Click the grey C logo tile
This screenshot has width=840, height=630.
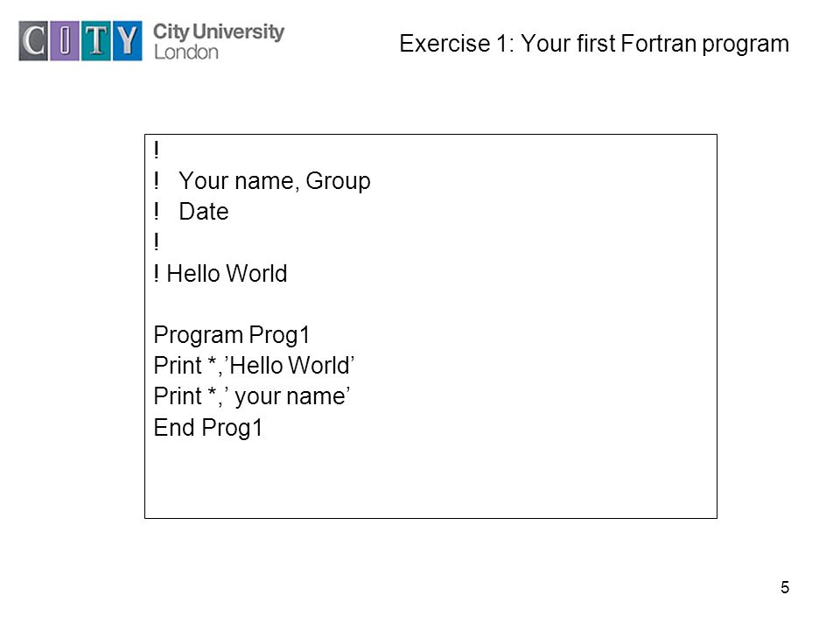click(33, 41)
